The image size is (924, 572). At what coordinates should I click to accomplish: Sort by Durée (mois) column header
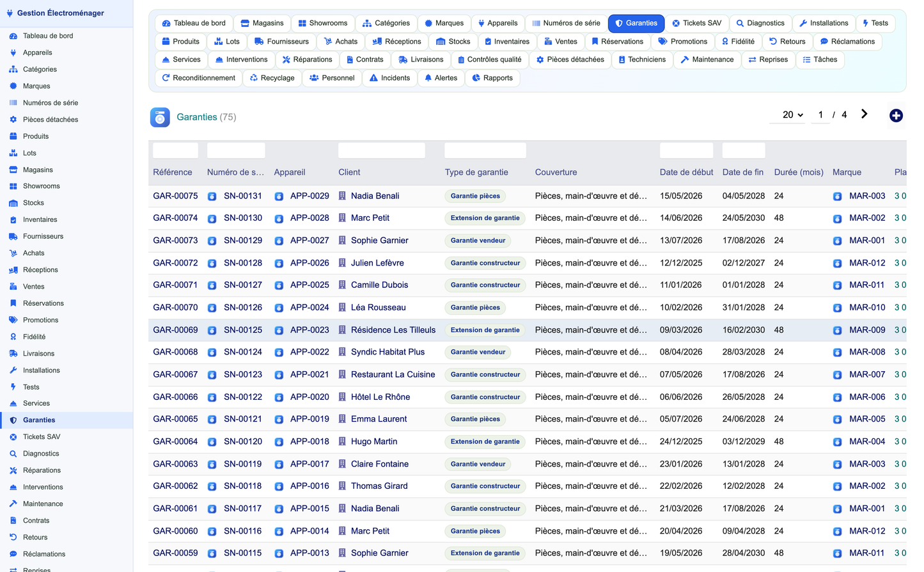tap(799, 172)
